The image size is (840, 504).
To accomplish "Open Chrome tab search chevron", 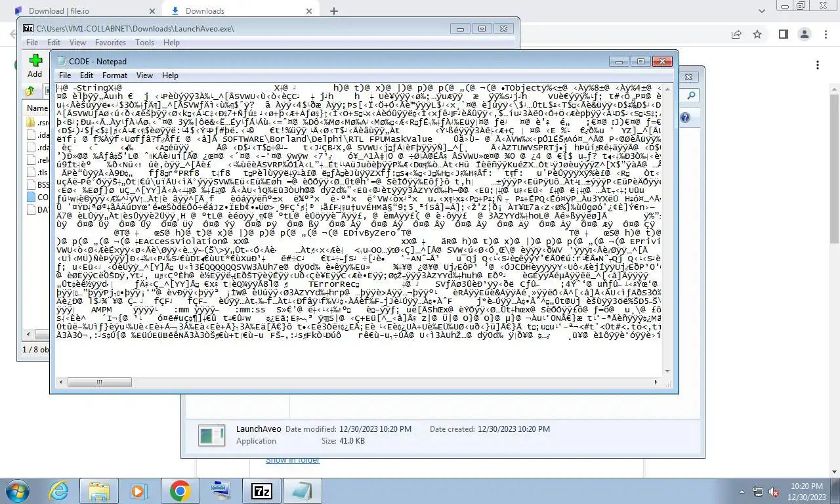I will click(762, 10).
